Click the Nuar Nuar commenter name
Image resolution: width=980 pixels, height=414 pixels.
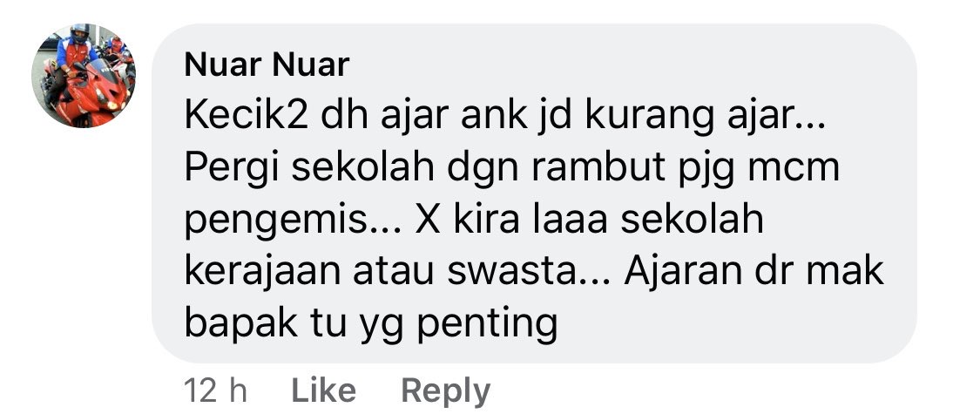point(267,65)
